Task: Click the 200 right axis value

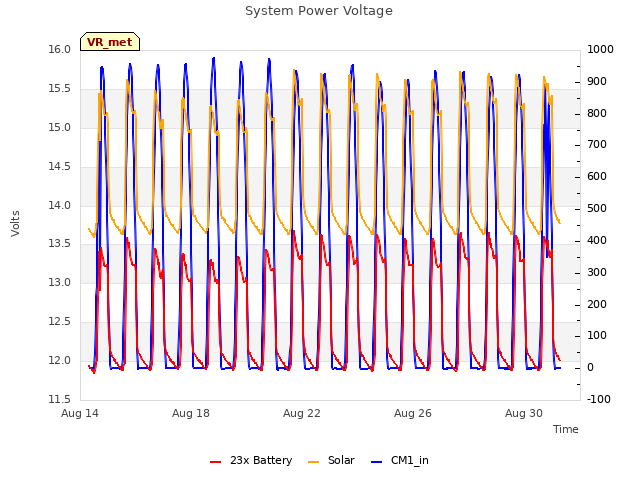Action: pyautogui.click(x=597, y=304)
